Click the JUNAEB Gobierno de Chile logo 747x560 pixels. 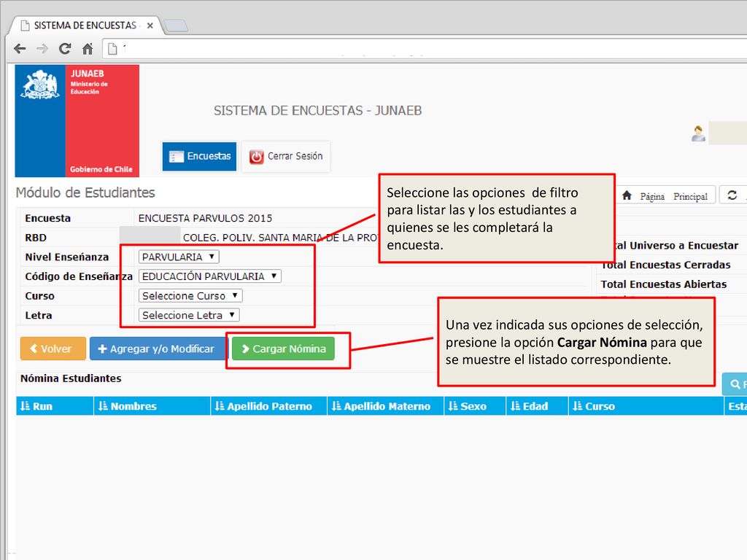(x=77, y=121)
